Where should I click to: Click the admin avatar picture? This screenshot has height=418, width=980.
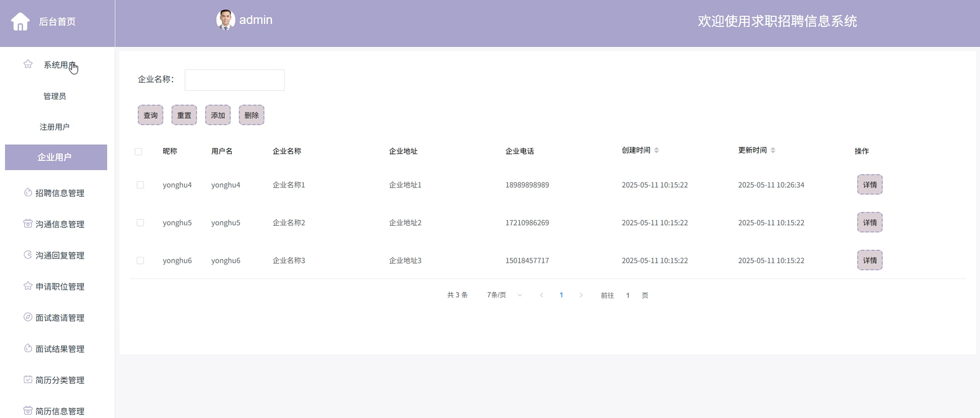click(x=225, y=20)
